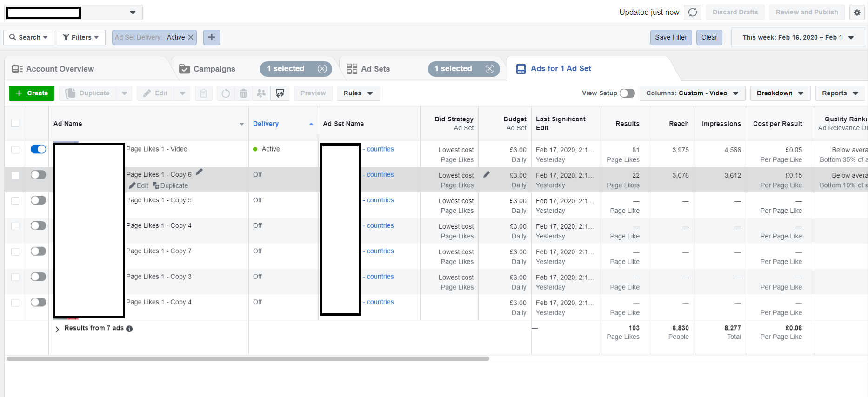Image resolution: width=868 pixels, height=397 pixels.
Task: Click the refresh icon beside Updated just now
Action: click(x=692, y=13)
